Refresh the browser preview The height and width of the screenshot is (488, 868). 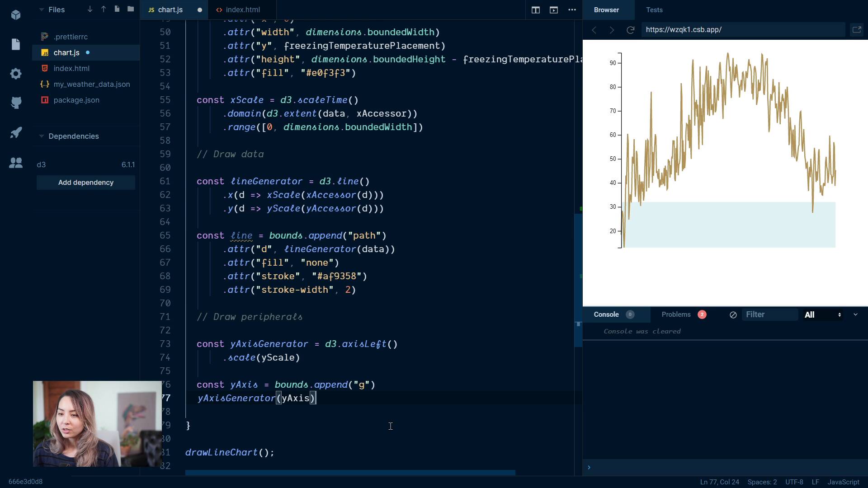(630, 30)
